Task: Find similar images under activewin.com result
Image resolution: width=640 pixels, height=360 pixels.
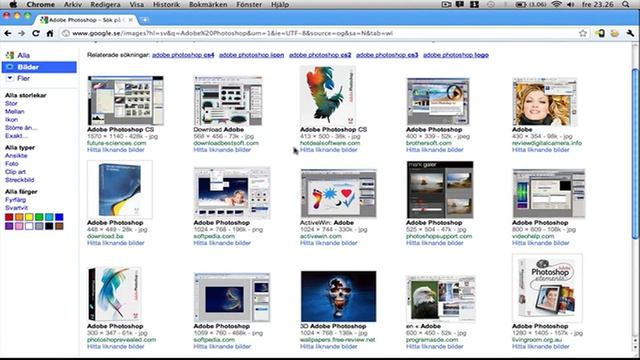Action: point(329,243)
